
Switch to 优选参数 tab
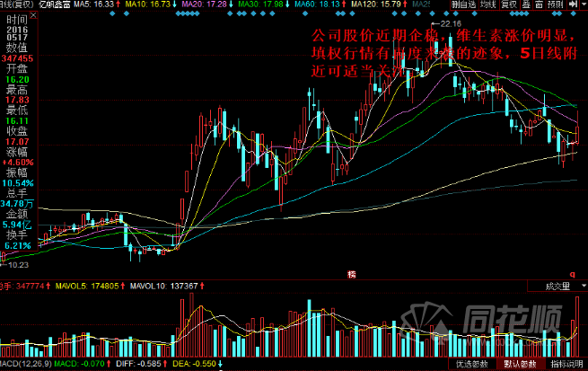tap(470, 365)
